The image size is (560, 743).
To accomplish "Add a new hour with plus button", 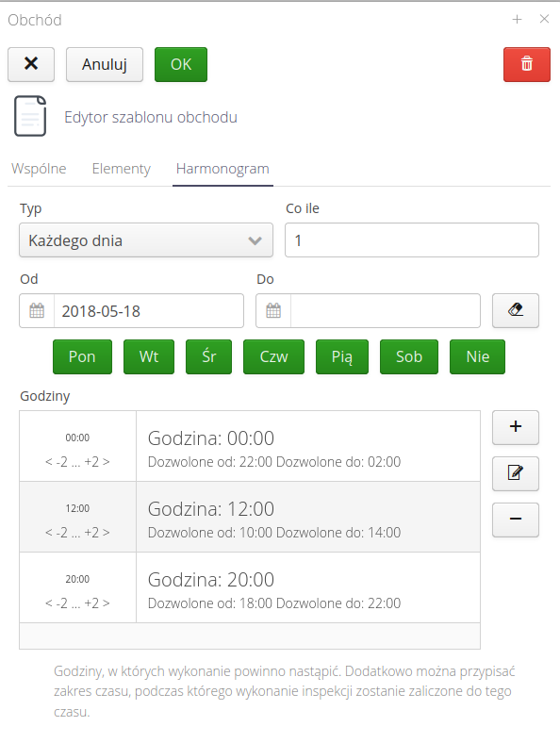I will tap(516, 427).
